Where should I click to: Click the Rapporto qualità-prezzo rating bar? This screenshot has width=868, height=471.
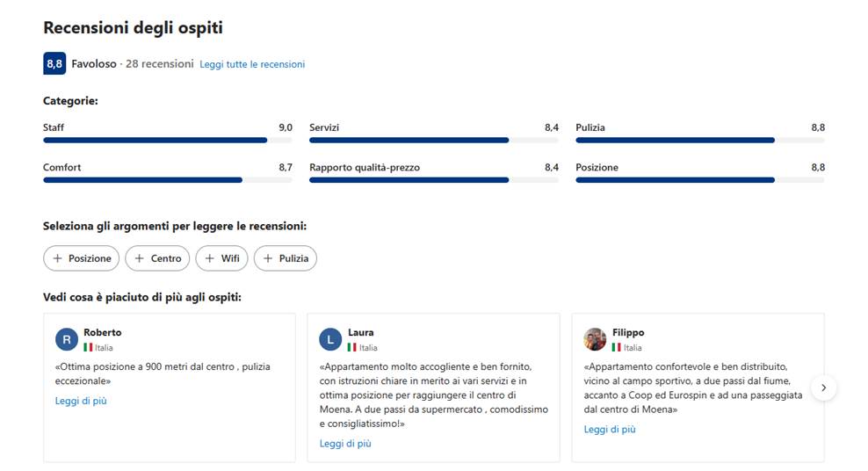click(434, 180)
